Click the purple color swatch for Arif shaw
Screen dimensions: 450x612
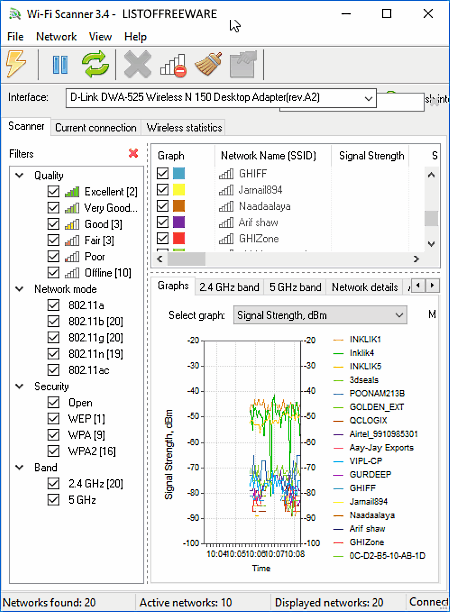tap(179, 222)
